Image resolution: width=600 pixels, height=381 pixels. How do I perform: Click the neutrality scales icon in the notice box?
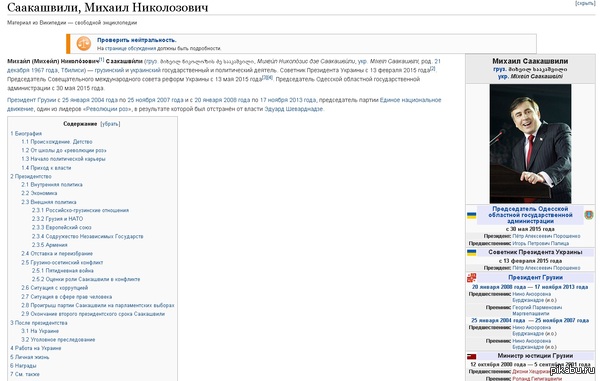tap(83, 44)
